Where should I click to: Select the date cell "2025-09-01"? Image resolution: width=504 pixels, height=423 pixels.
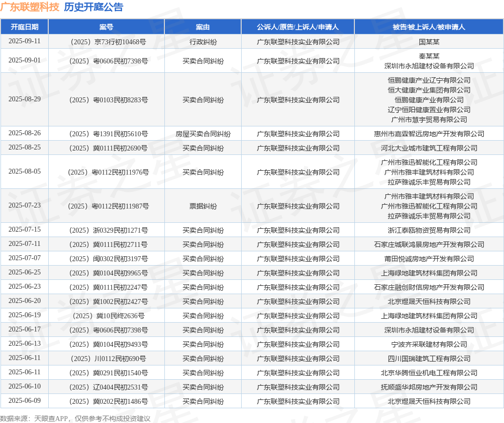[25, 60]
